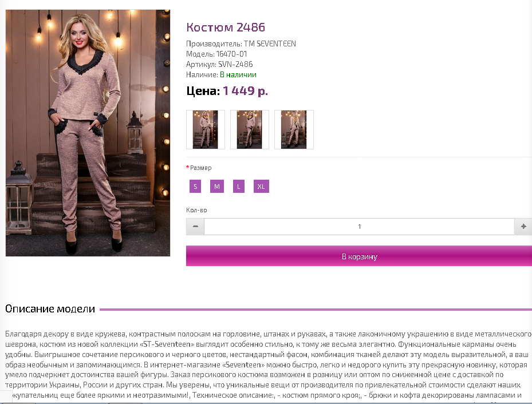
Task: Pick size L
Action: pos(239,187)
